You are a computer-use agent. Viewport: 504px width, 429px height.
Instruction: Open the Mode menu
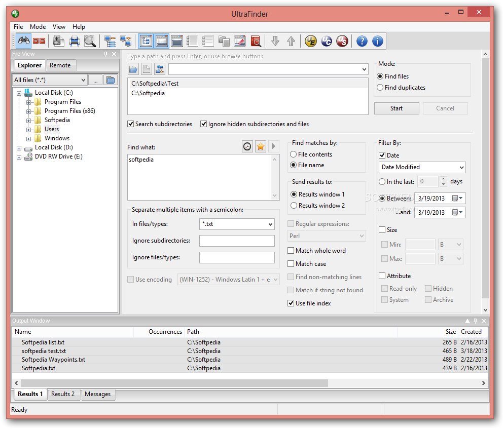tap(38, 27)
